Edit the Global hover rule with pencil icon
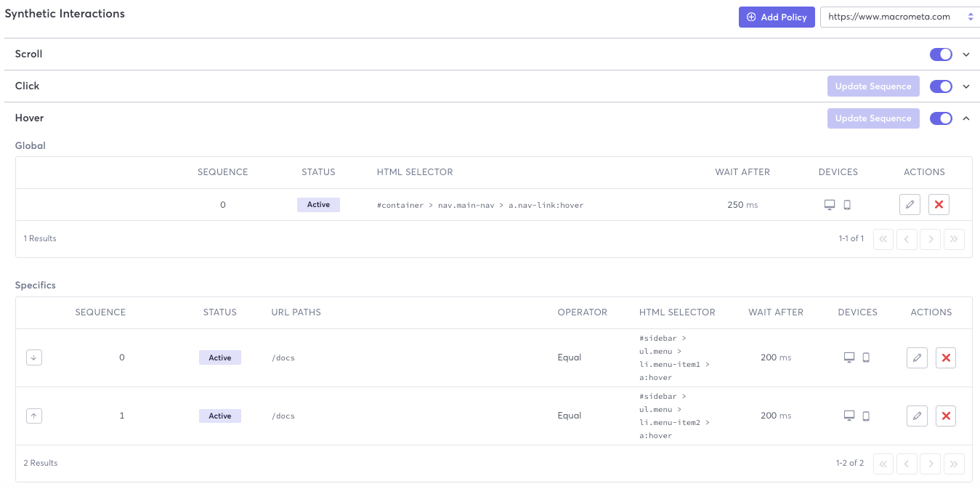The image size is (980, 489). (x=910, y=204)
